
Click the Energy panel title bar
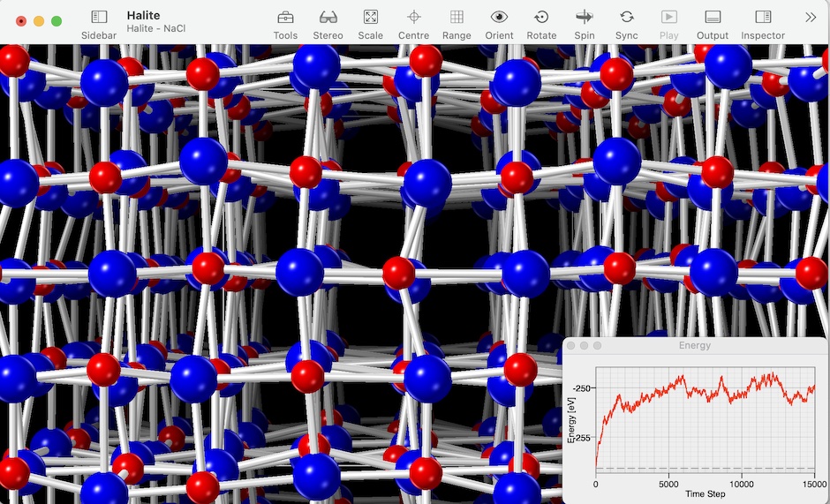[x=694, y=345]
